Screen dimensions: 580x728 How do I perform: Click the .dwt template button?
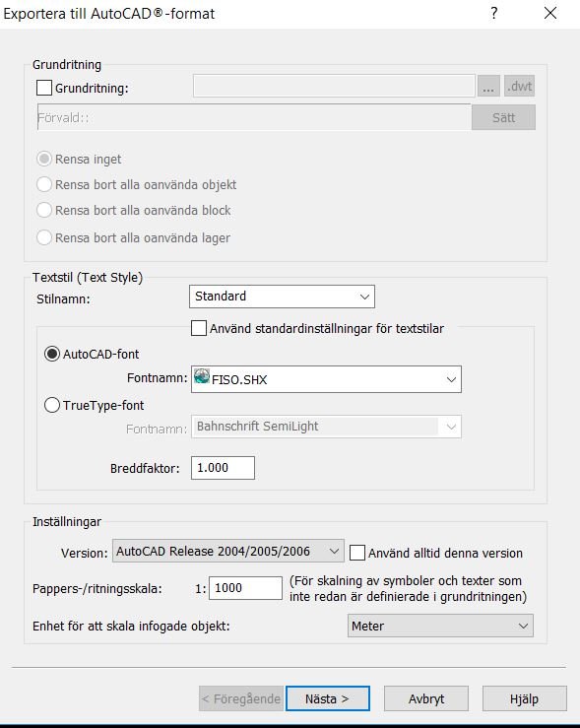click(519, 86)
